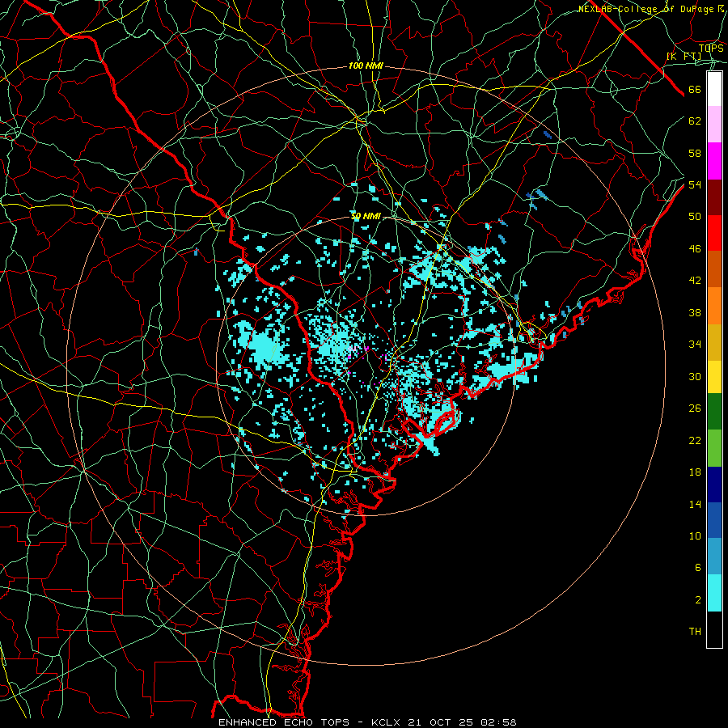
Task: Click the legend value '6'
Action: coord(697,568)
